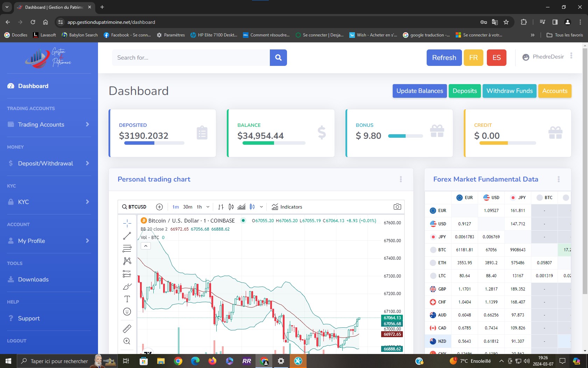Select the crosshair cursor tool in chart

pos(127,223)
